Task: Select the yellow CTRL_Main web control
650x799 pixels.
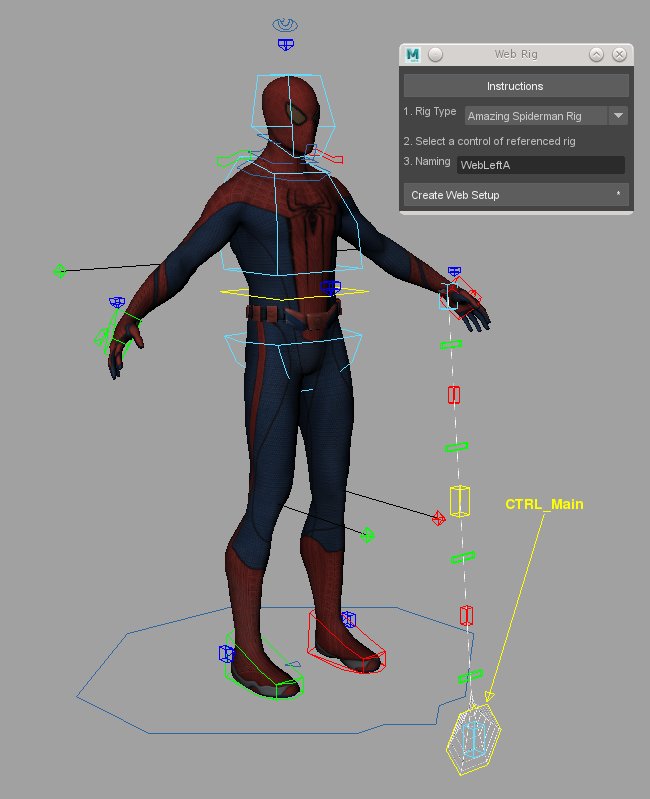Action: coord(475,738)
